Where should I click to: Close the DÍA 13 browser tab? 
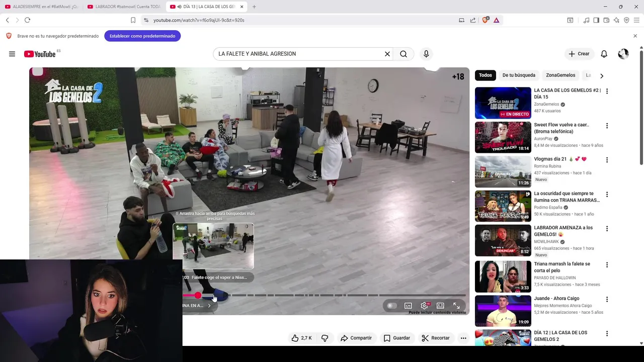(x=242, y=7)
